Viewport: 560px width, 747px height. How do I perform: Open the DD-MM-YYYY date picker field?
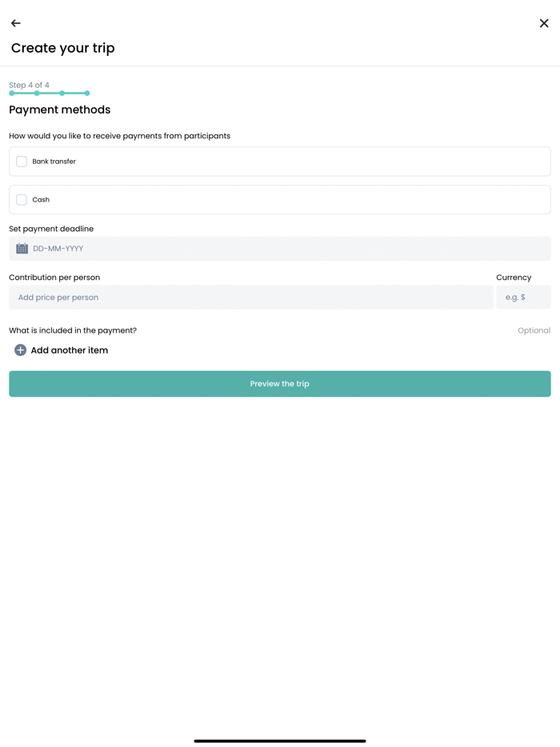(279, 249)
